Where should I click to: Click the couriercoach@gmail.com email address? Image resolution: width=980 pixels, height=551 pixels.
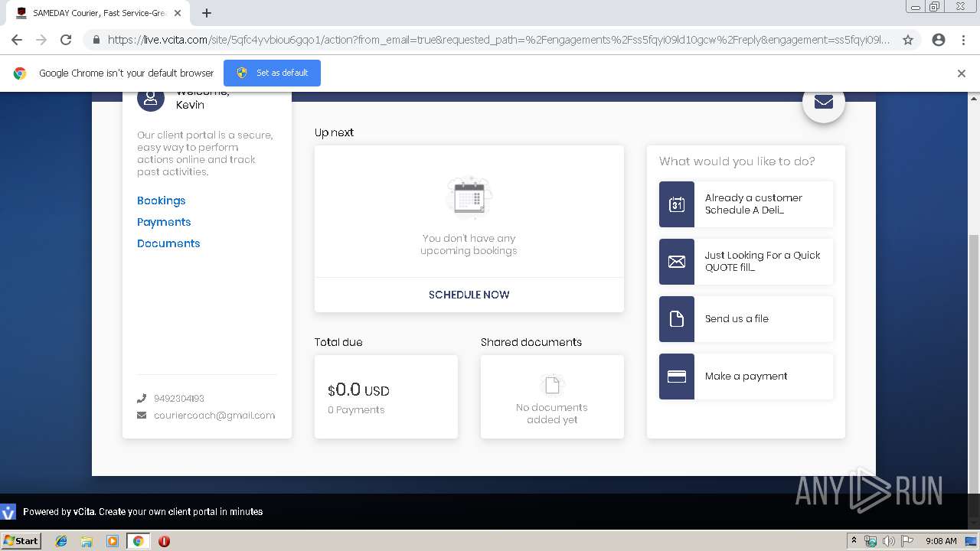tap(214, 416)
